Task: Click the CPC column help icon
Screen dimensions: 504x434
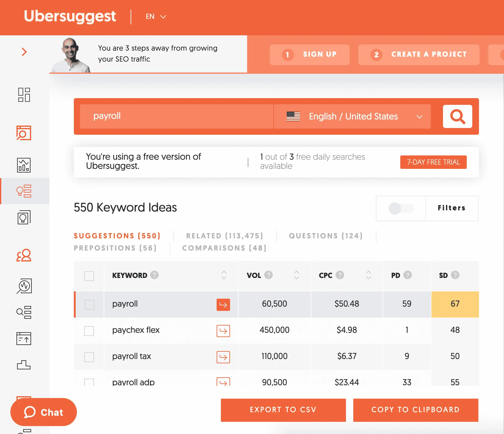Action: tap(340, 275)
